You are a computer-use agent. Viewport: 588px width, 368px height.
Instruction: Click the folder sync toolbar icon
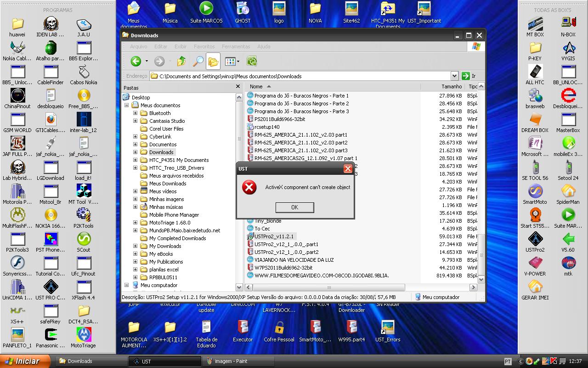pyautogui.click(x=251, y=61)
